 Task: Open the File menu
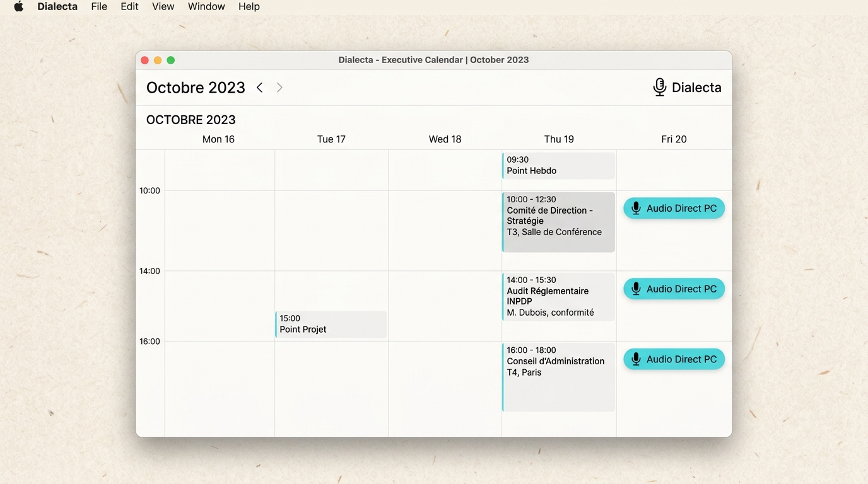[x=99, y=6]
